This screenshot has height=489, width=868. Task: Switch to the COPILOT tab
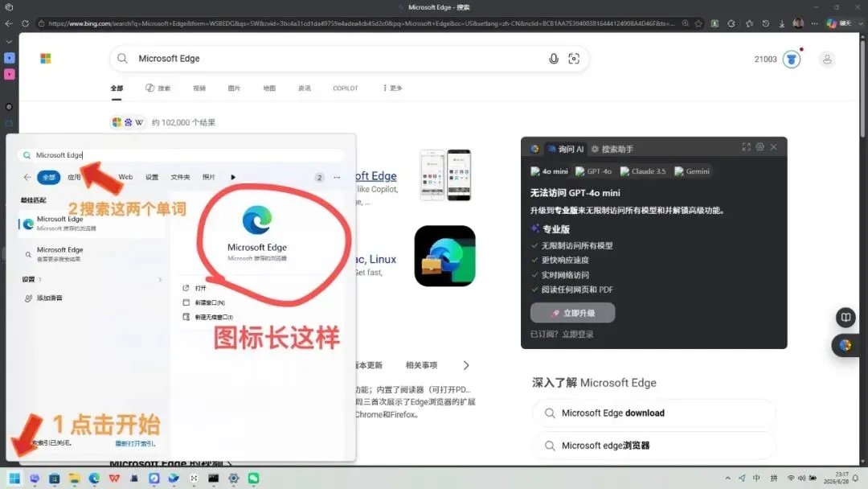click(346, 88)
